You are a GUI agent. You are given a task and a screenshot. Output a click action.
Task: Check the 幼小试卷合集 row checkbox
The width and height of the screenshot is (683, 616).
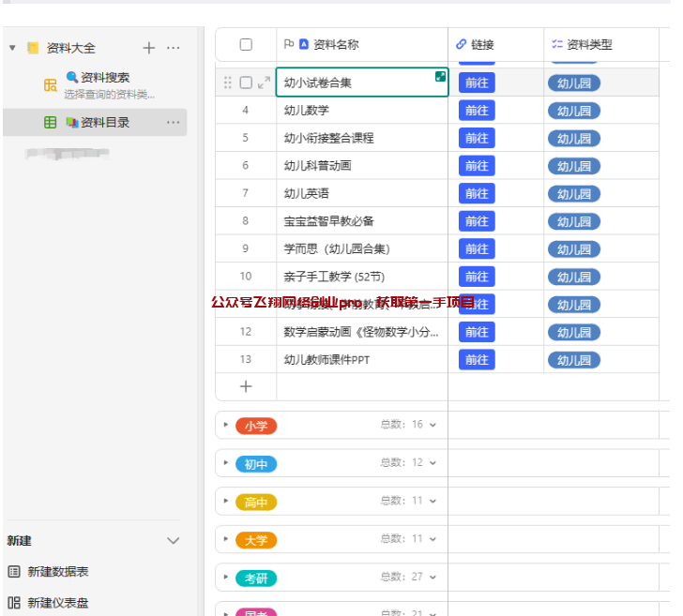(x=246, y=83)
